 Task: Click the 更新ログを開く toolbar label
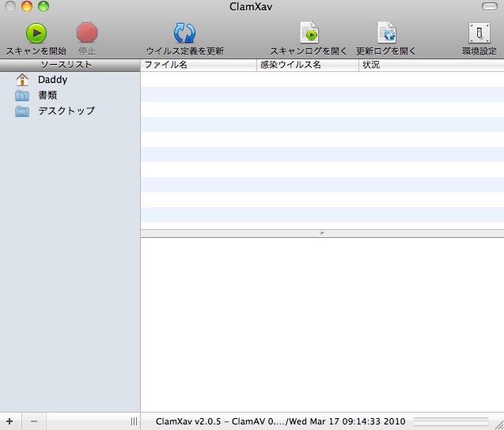click(x=386, y=51)
